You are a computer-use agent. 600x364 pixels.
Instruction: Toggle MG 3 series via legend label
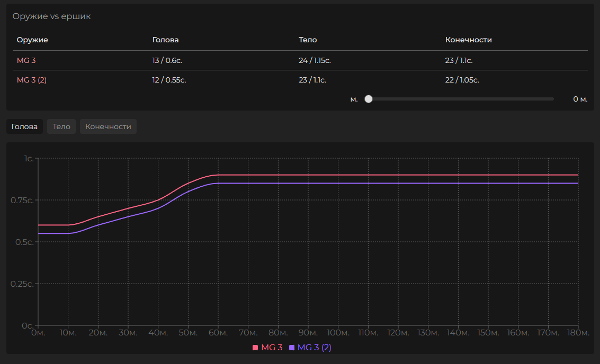coord(272,348)
